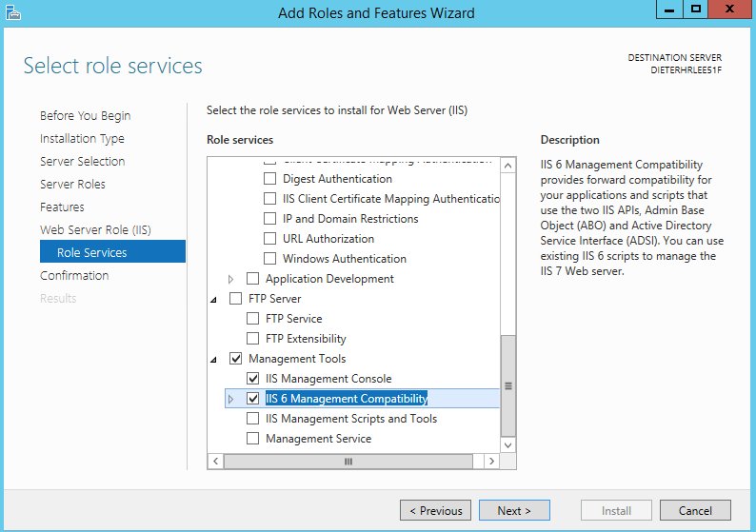This screenshot has height=532, width=756.
Task: Enable Windows Authentication checkbox
Action: coord(270,259)
